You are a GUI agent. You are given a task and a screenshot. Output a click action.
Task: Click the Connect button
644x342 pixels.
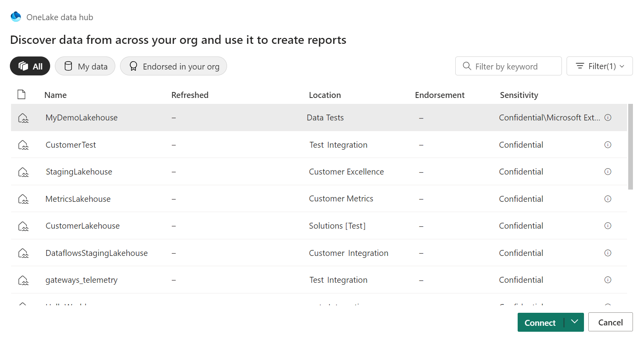coord(540,323)
